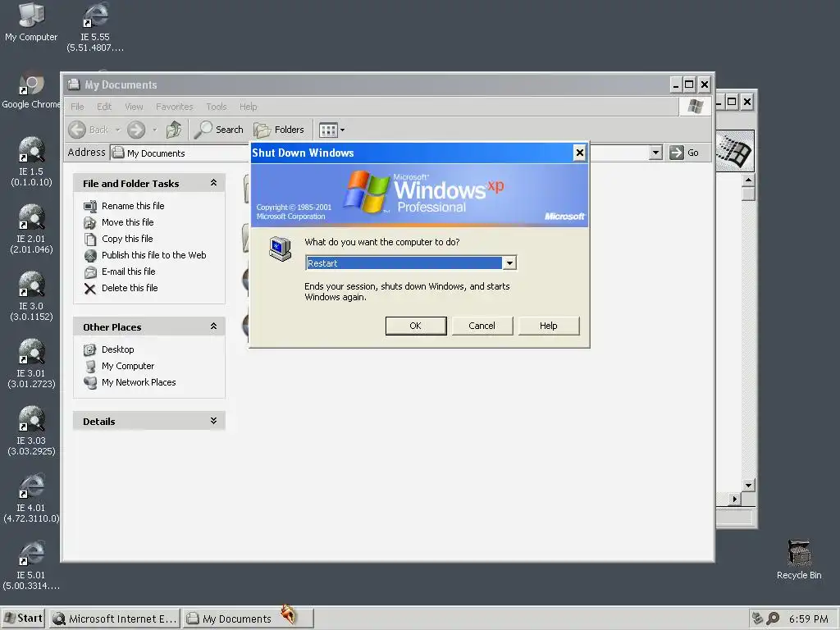Click the network tray icon beside the magnifier
The width and height of the screenshot is (840, 630).
[x=757, y=619]
